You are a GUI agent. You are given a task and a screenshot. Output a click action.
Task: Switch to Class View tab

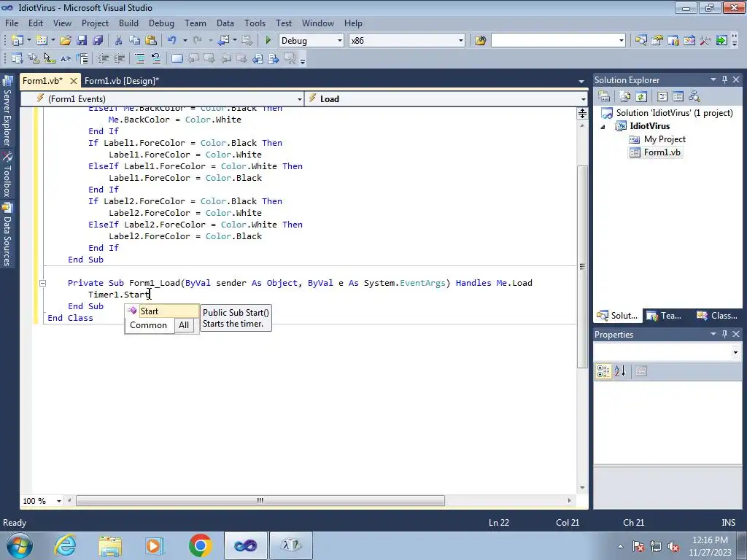(717, 315)
